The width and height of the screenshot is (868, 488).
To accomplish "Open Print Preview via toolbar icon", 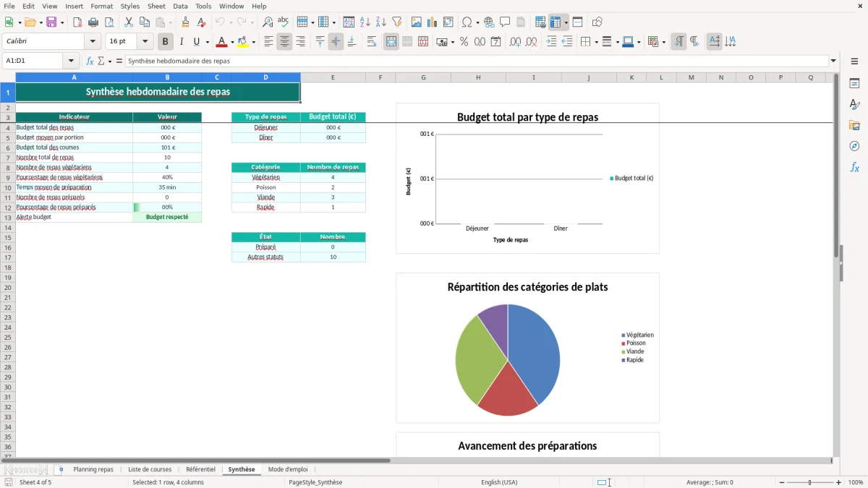I will pyautogui.click(x=109, y=22).
